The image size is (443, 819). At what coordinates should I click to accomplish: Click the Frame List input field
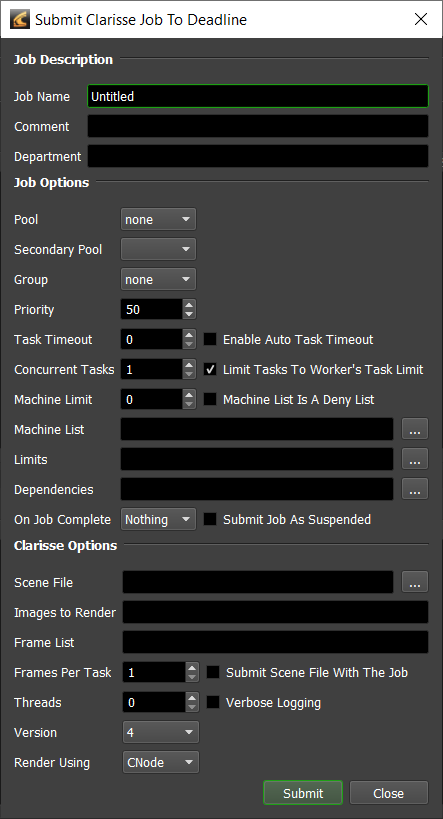pyautogui.click(x=275, y=642)
